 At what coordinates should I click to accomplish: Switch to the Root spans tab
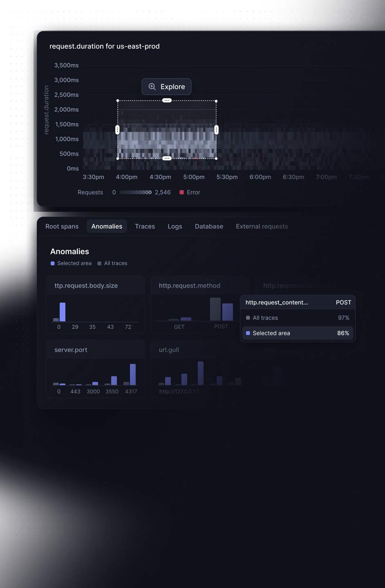[62, 227]
